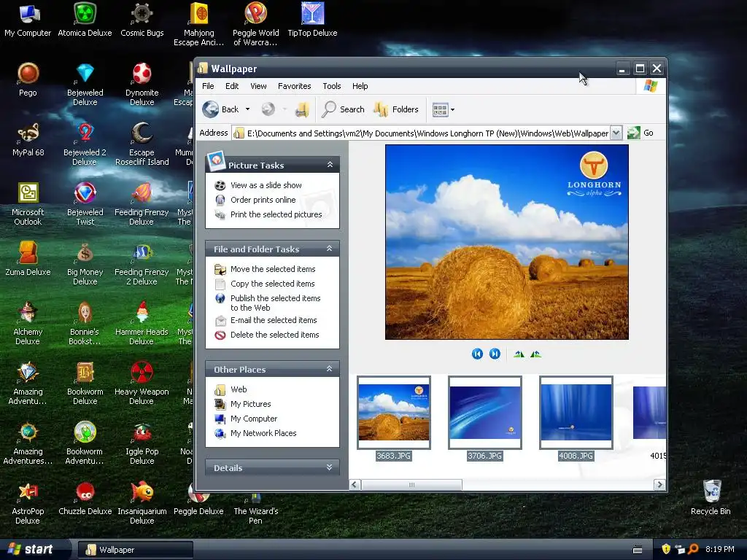Expand the Details panel

(x=329, y=467)
